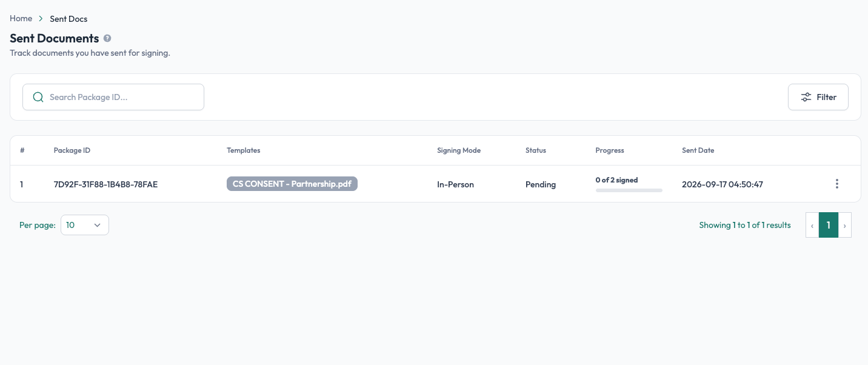The width and height of the screenshot is (868, 365).
Task: Click the Progress column header
Action: click(x=610, y=150)
